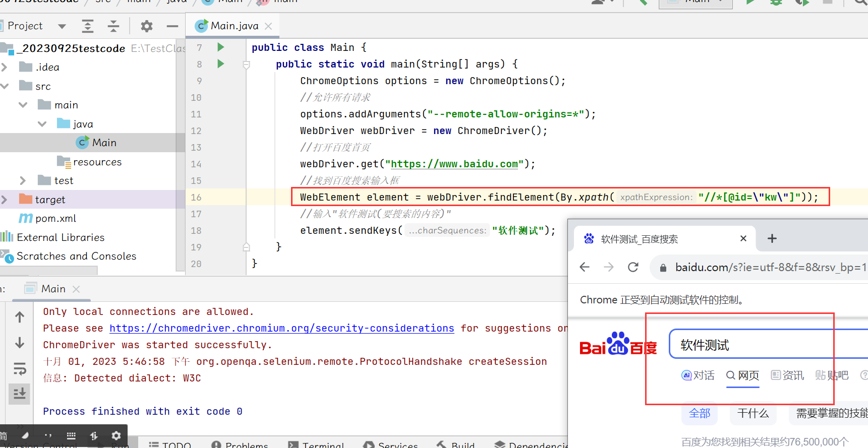The image size is (868, 448).
Task: Switch to Baidu 资讯 tab
Action: click(x=788, y=375)
